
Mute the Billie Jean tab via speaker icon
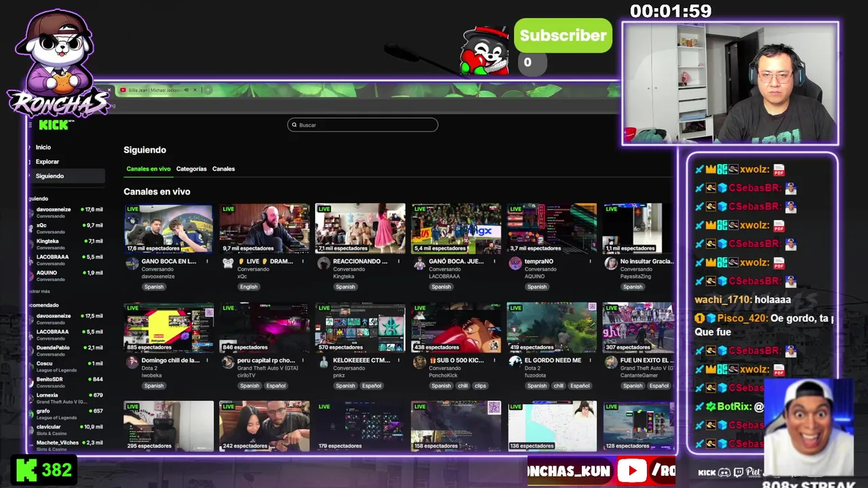point(186,90)
